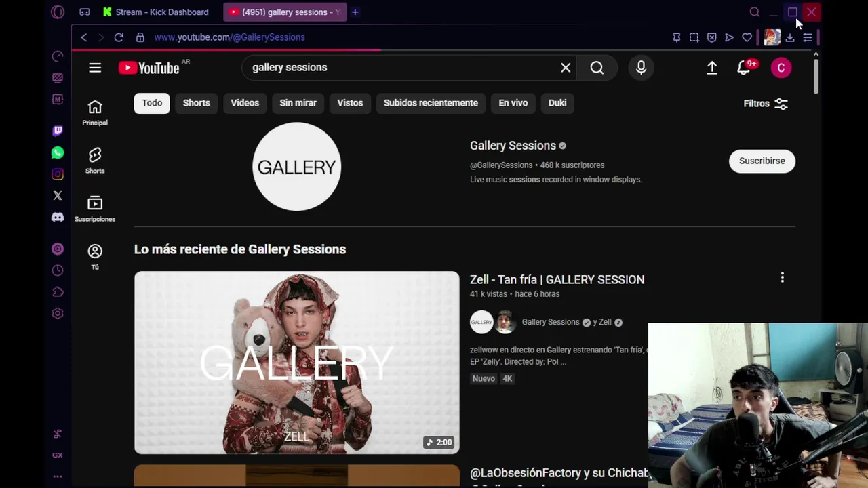Click the address bar URL
Image resolution: width=868 pixels, height=488 pixels.
tap(230, 37)
